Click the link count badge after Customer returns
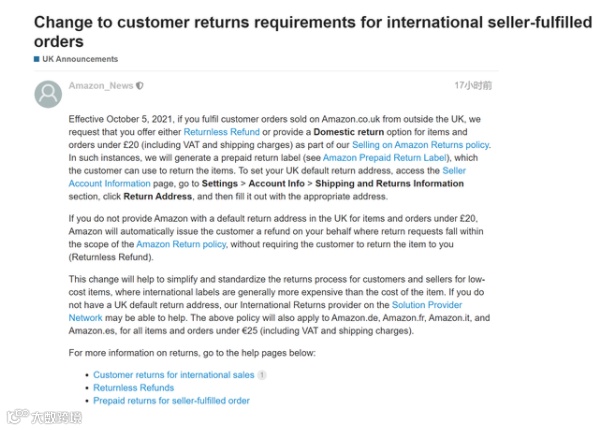The height and width of the screenshot is (430, 612). [x=262, y=375]
